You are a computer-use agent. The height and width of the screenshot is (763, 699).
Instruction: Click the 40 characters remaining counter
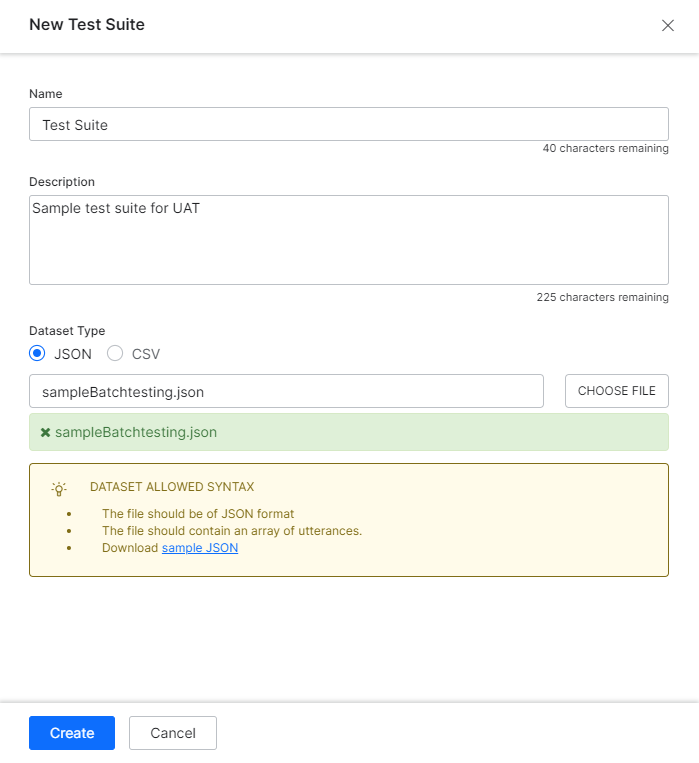tap(605, 149)
